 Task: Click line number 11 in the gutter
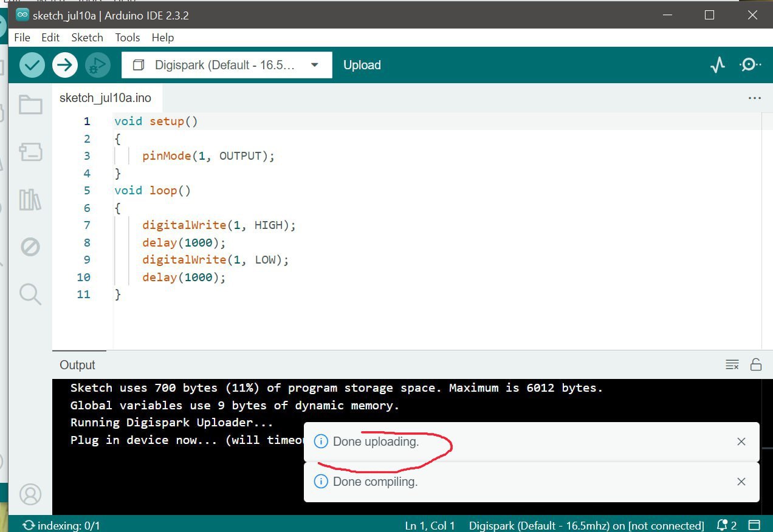tap(84, 295)
